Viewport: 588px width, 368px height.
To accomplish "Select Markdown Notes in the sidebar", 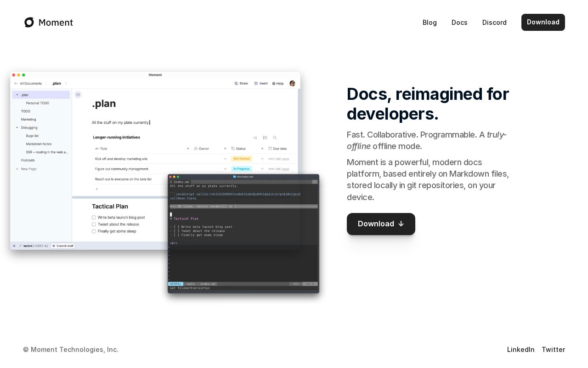I will [x=39, y=144].
